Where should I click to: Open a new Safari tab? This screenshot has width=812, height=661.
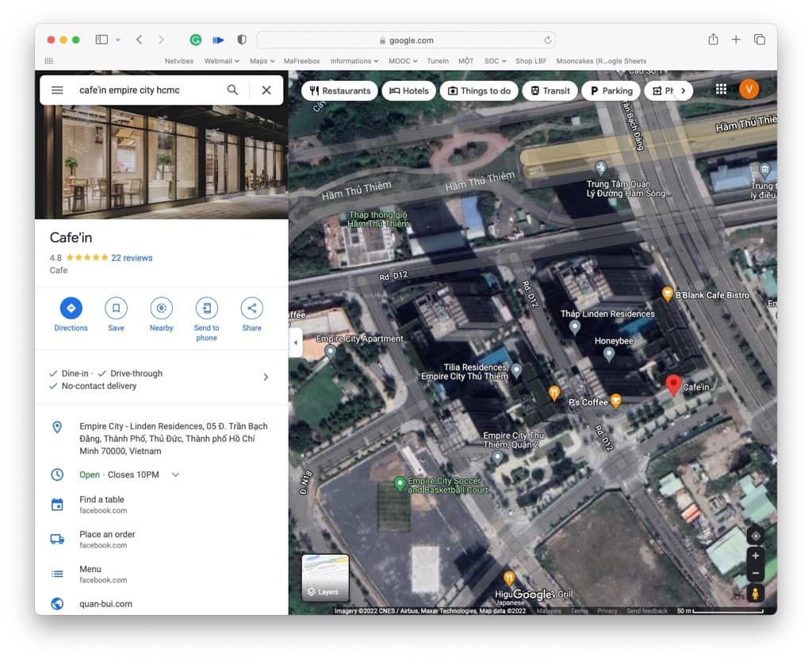pyautogui.click(x=735, y=40)
